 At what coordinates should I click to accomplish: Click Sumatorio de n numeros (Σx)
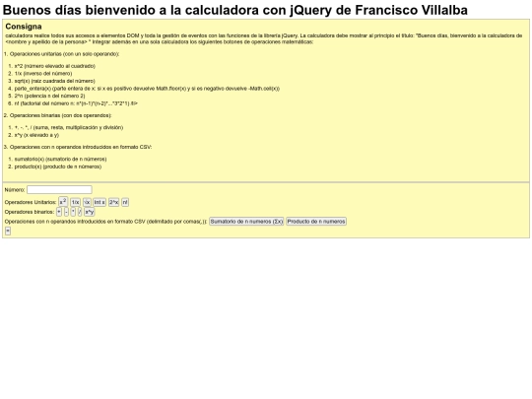tap(246, 222)
